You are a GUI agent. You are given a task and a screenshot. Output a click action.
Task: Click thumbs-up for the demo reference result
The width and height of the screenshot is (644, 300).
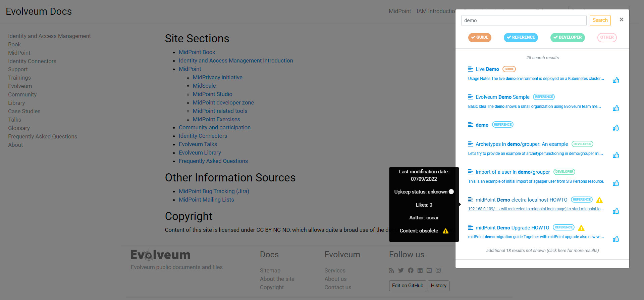pyautogui.click(x=616, y=128)
